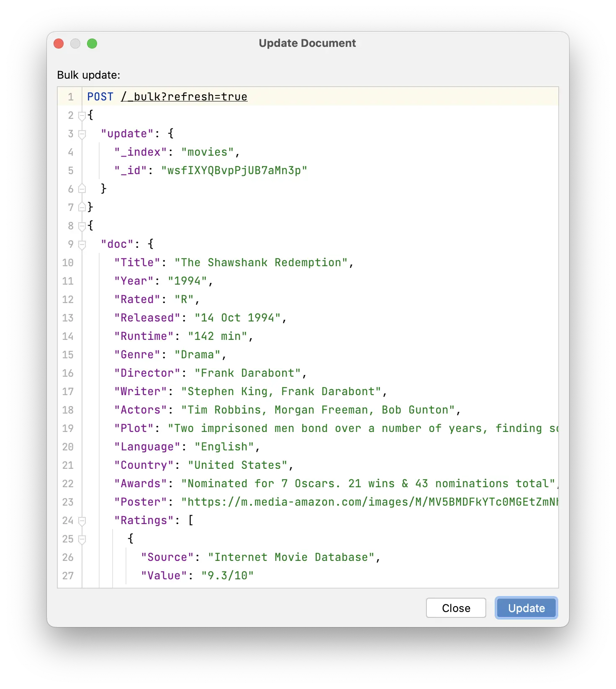
Task: Click the Close button
Action: click(x=456, y=608)
